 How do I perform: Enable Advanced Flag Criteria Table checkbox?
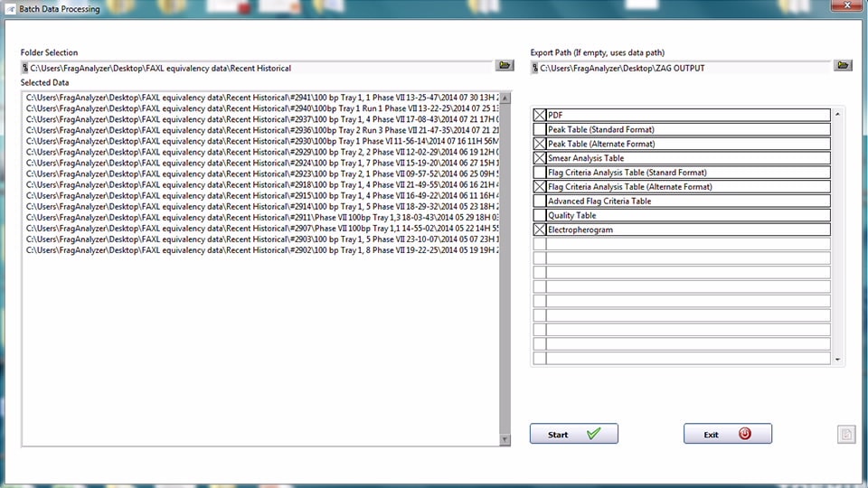pyautogui.click(x=540, y=201)
